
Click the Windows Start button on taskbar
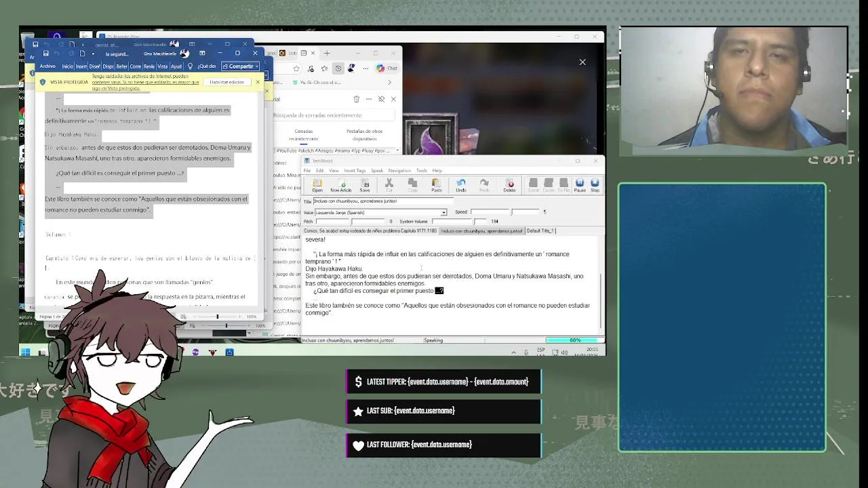coord(26,352)
